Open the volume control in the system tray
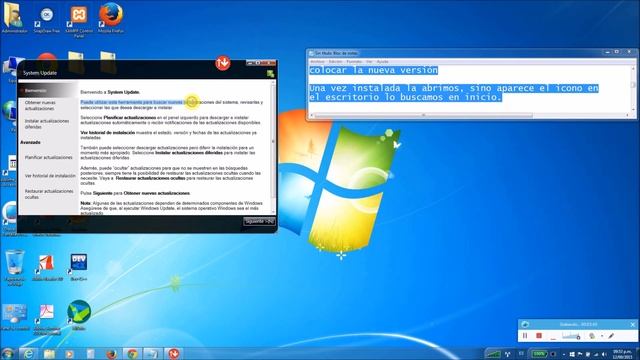The height and width of the screenshot is (360, 640). click(x=603, y=354)
